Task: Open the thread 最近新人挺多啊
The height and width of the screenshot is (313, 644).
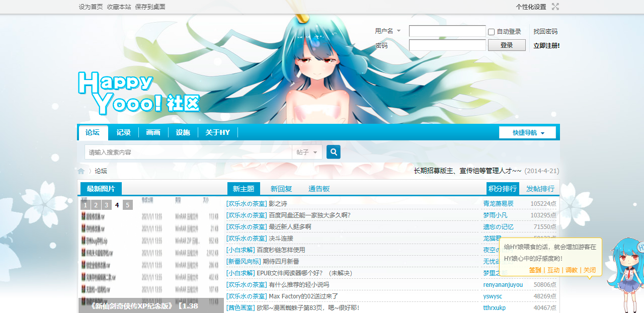Action: [x=290, y=227]
